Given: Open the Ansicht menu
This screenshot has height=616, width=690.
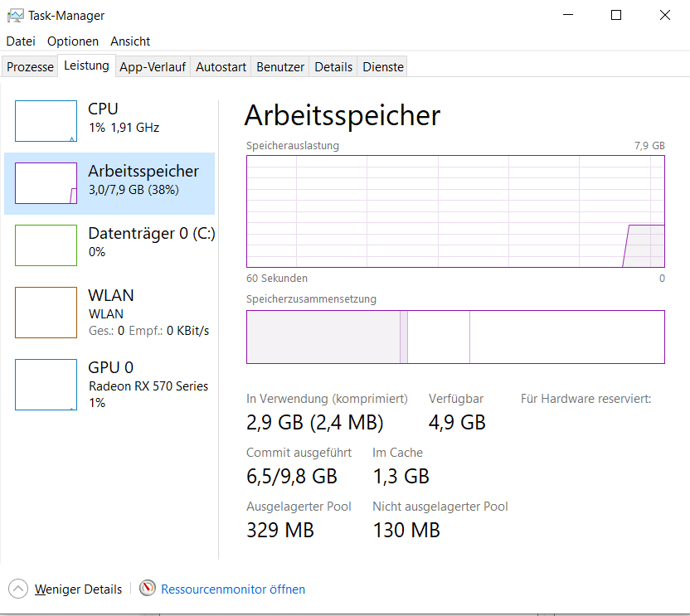Looking at the screenshot, I should [130, 41].
